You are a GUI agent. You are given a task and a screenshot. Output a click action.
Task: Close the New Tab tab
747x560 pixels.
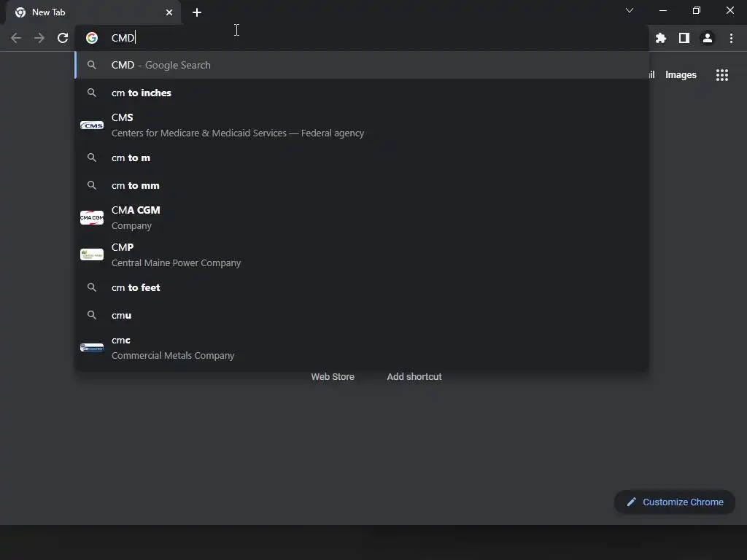click(169, 12)
